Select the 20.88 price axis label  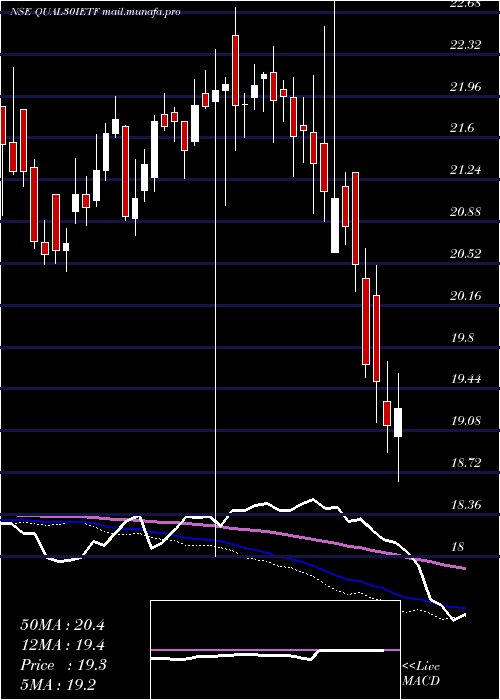click(x=465, y=212)
